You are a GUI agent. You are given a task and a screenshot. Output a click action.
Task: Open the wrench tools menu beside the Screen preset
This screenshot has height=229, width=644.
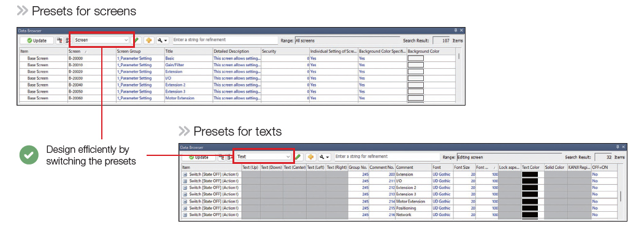click(x=163, y=41)
